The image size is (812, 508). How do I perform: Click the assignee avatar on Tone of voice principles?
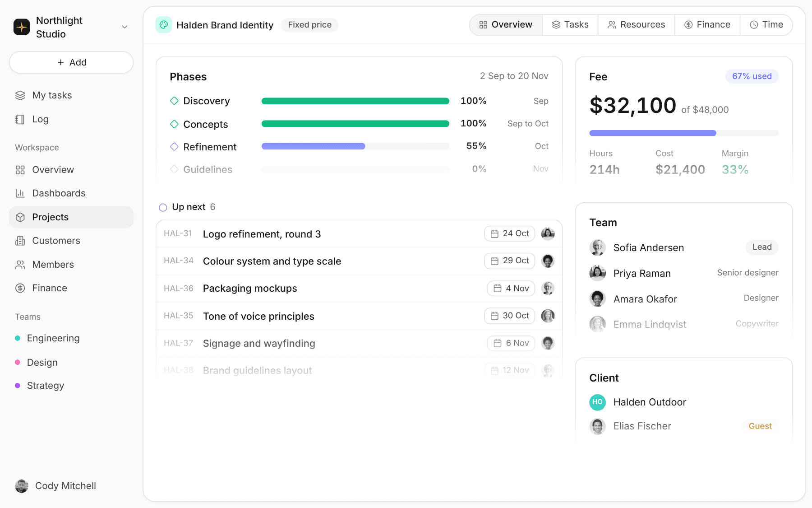(x=548, y=316)
